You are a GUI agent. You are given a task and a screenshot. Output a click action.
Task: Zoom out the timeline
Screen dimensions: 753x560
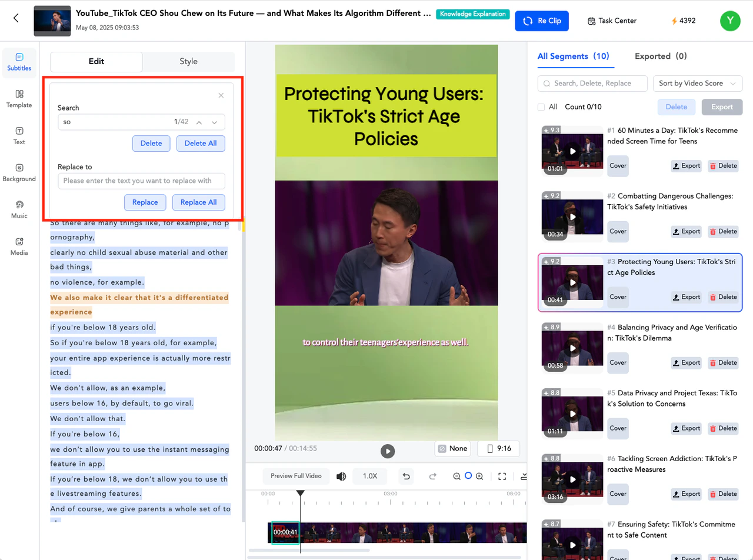coord(457,476)
